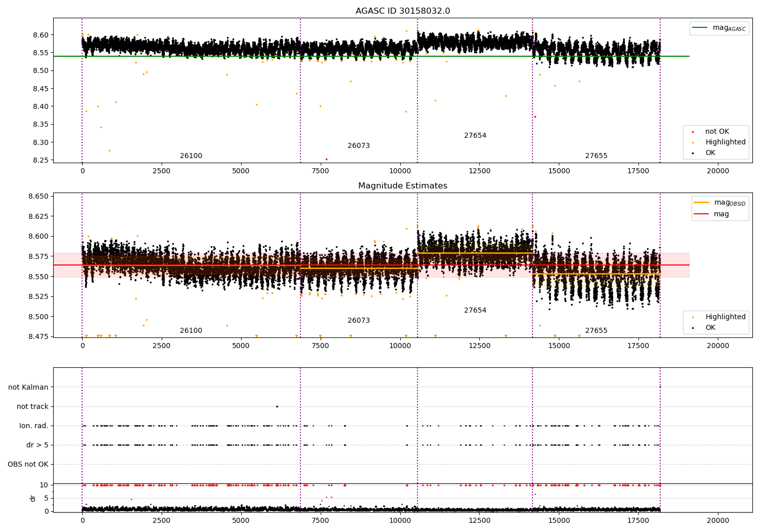Click x-axis tick 12500 in Magnitude Estimates plot
Image resolution: width=760 pixels, height=532 pixels.
[x=479, y=346]
